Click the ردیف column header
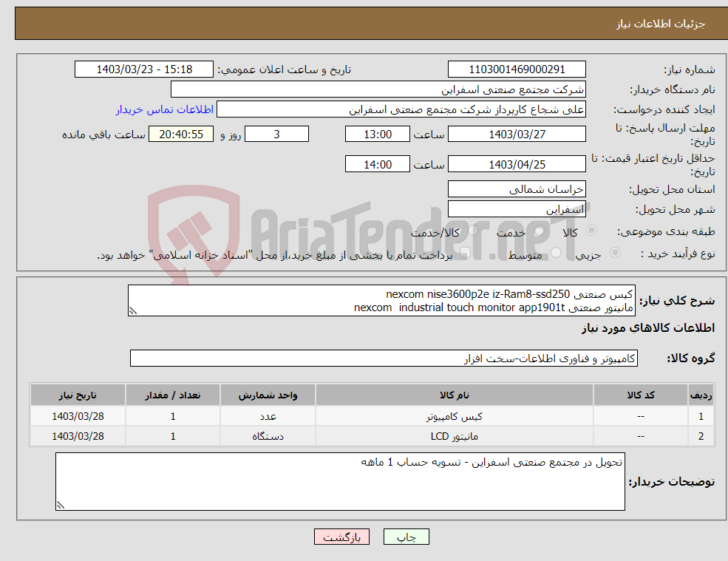 [701, 395]
